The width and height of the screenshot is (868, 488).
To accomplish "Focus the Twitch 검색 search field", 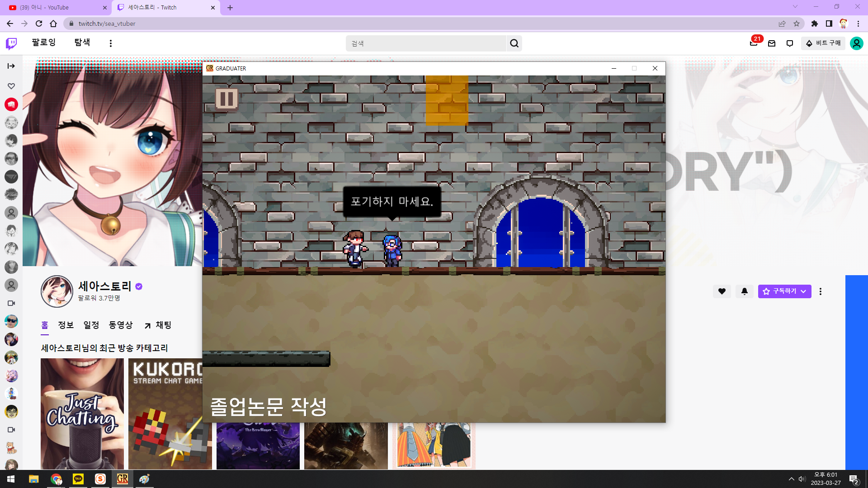I will (x=426, y=43).
